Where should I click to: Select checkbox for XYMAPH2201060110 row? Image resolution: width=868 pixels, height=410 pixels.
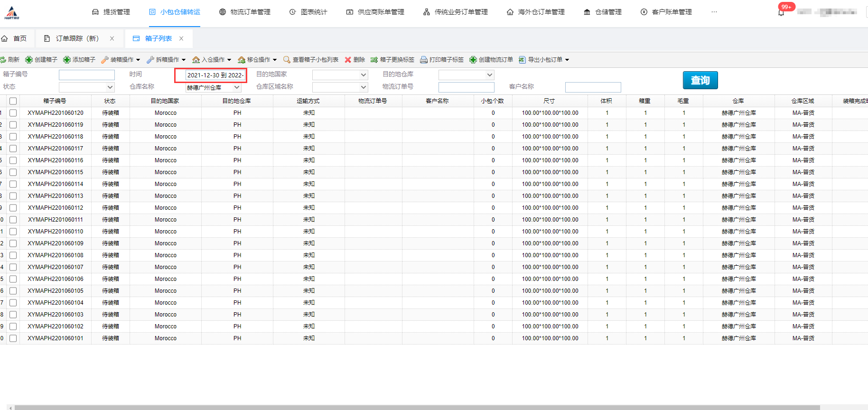pos(13,232)
